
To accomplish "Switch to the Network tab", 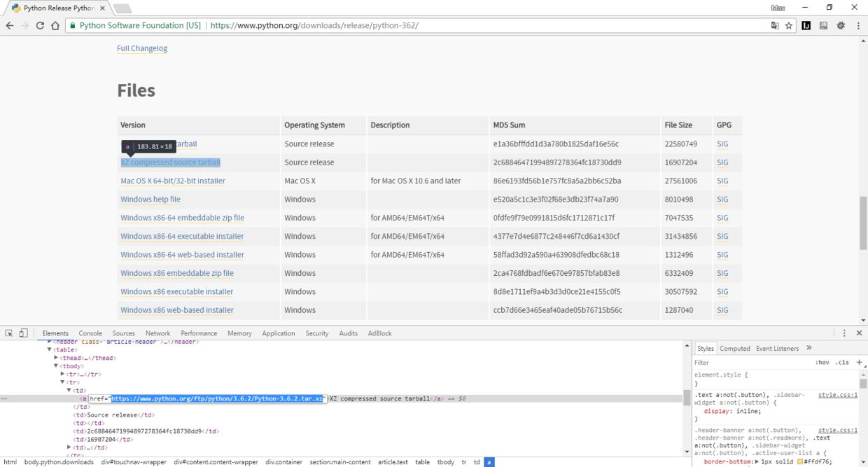I will (x=157, y=333).
